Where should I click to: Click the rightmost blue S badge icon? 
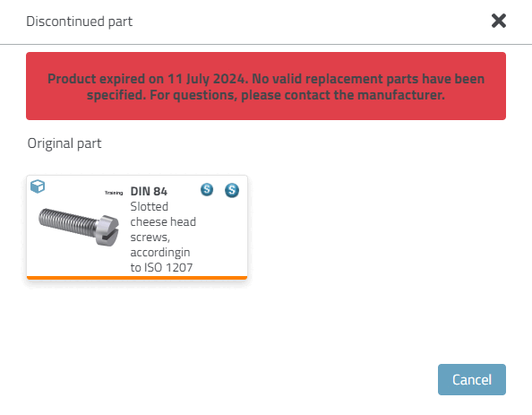pos(232,190)
